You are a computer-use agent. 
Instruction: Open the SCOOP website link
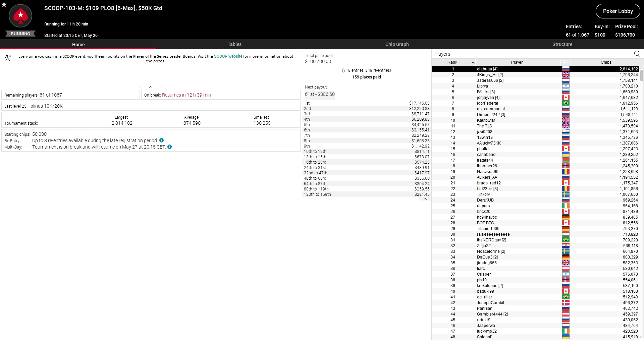[x=228, y=56]
